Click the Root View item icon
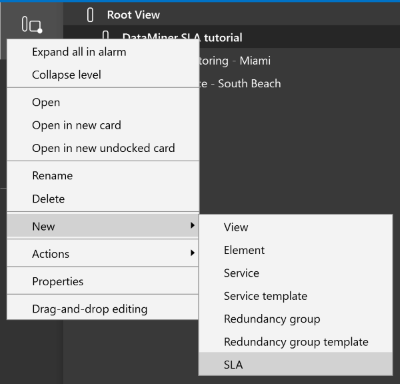Screen dimensions: 400x384 tap(90, 15)
